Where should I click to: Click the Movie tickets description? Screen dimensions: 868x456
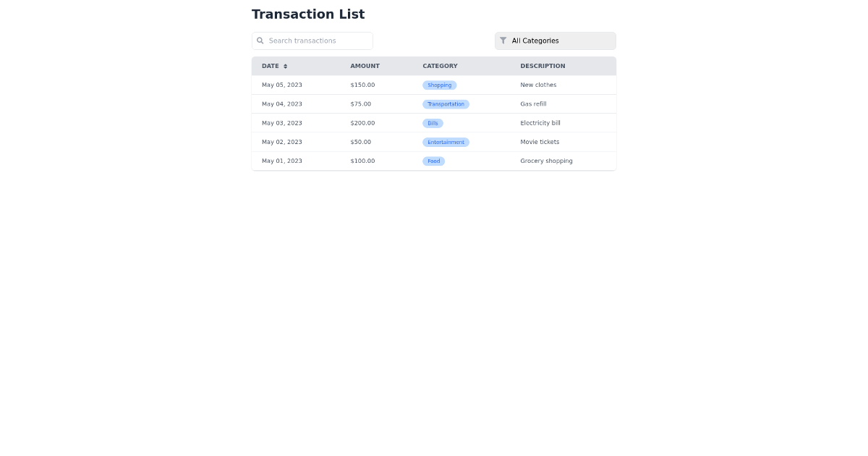[540, 142]
